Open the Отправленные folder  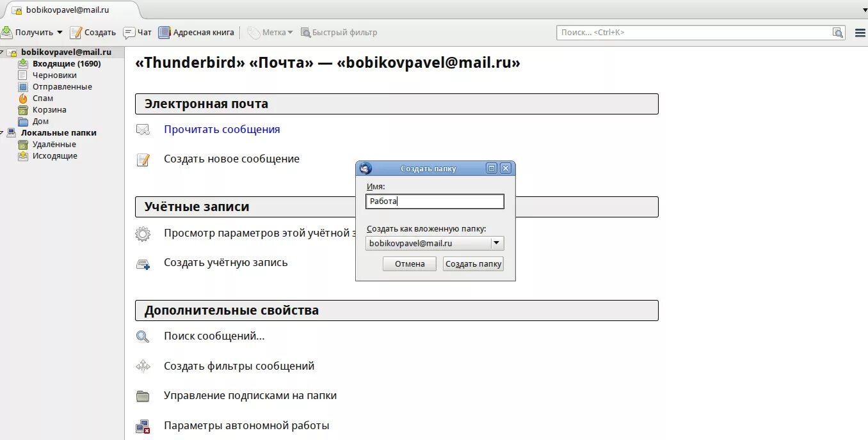[62, 87]
